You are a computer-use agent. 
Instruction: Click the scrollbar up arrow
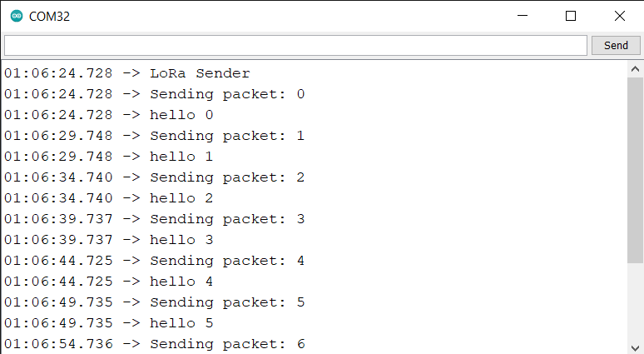[635, 70]
